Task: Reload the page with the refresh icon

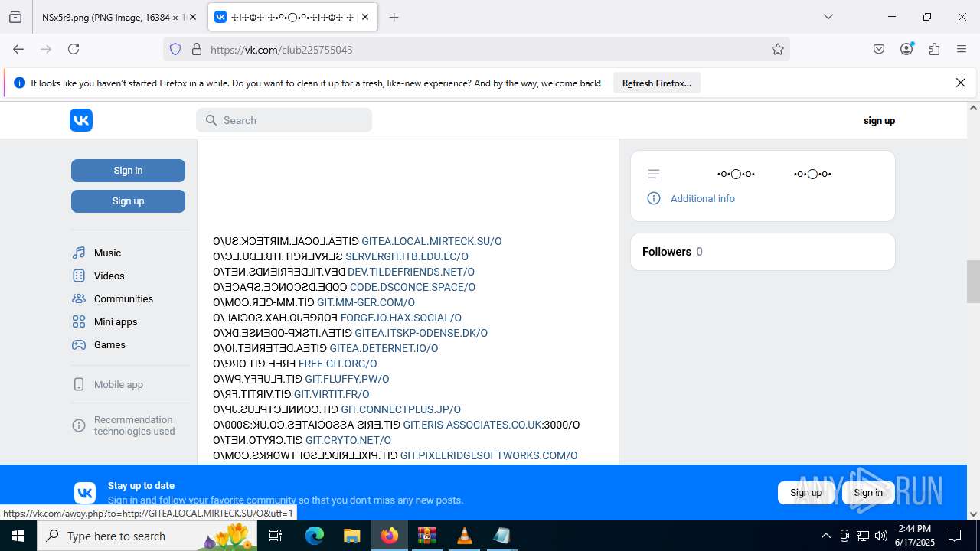Action: (x=73, y=49)
